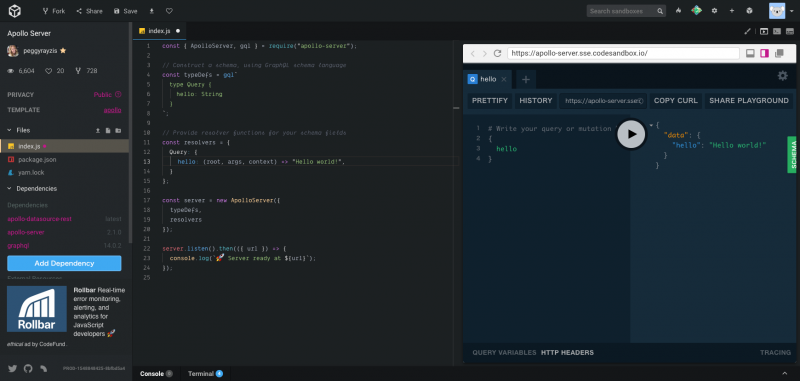Viewport: 800px width, 381px height.
Task: Open the koala user avatar
Action: pos(777,11)
